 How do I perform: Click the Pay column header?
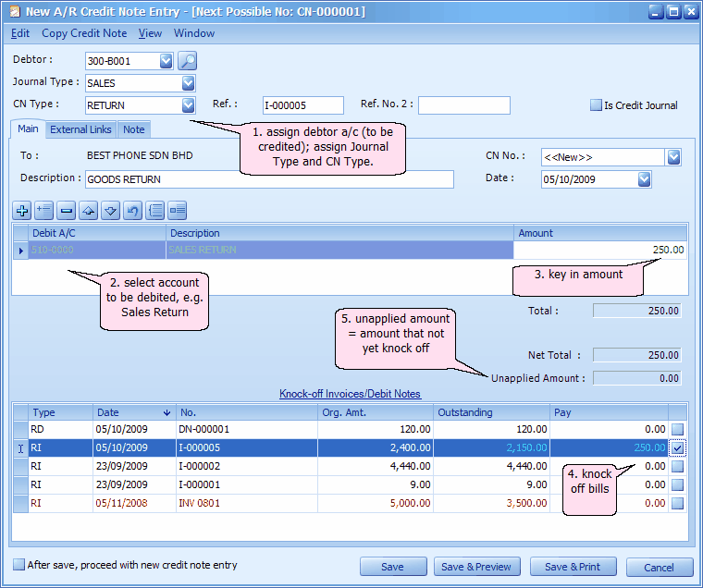[x=609, y=412]
